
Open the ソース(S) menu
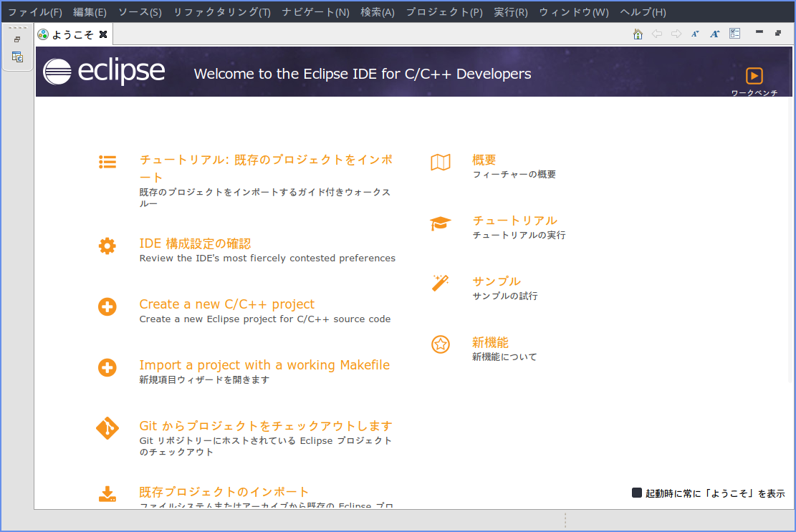[140, 12]
